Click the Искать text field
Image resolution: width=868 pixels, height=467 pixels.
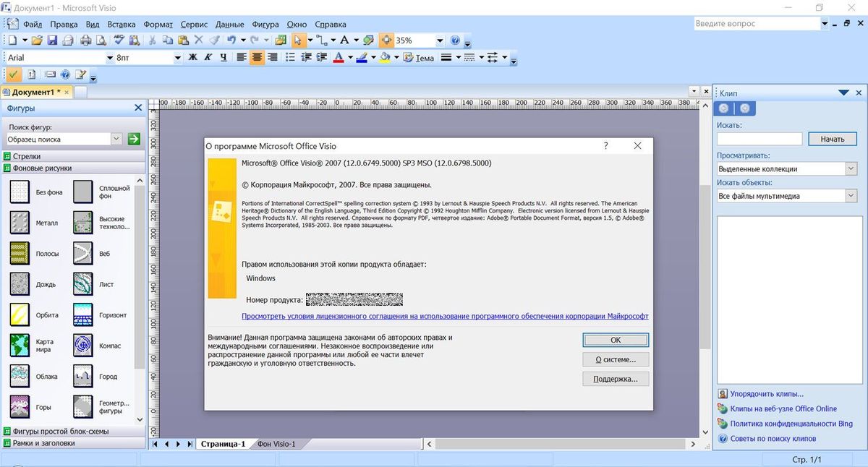click(x=759, y=139)
